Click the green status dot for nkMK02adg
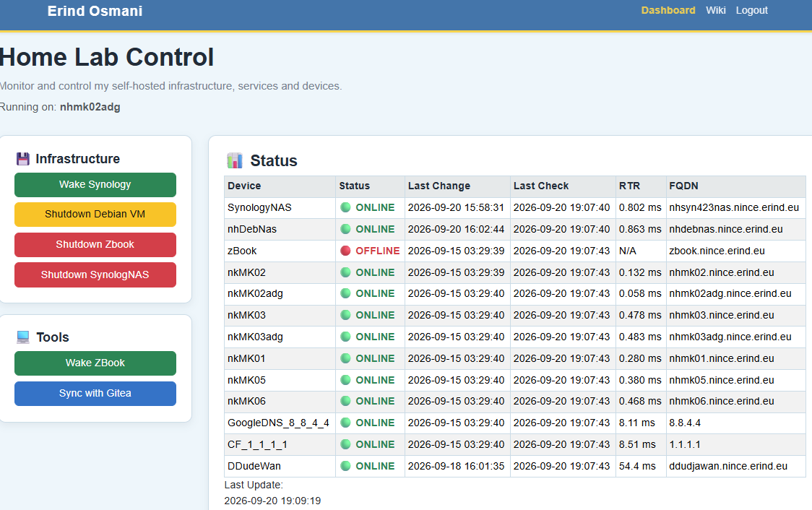The height and width of the screenshot is (510, 812). [345, 293]
